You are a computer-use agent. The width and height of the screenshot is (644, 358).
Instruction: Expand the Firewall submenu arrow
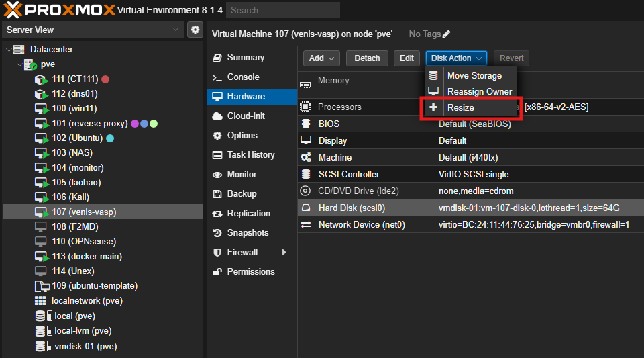pos(284,253)
